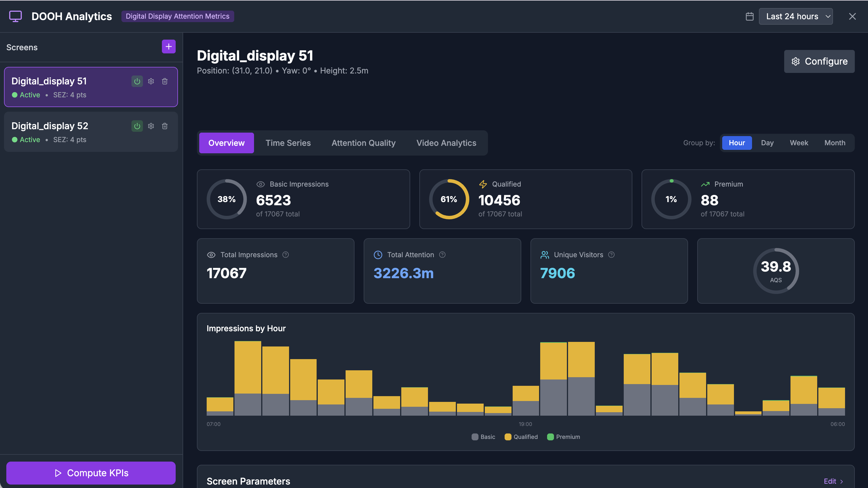
Task: Open settings for Digital_display 51
Action: pyautogui.click(x=151, y=81)
